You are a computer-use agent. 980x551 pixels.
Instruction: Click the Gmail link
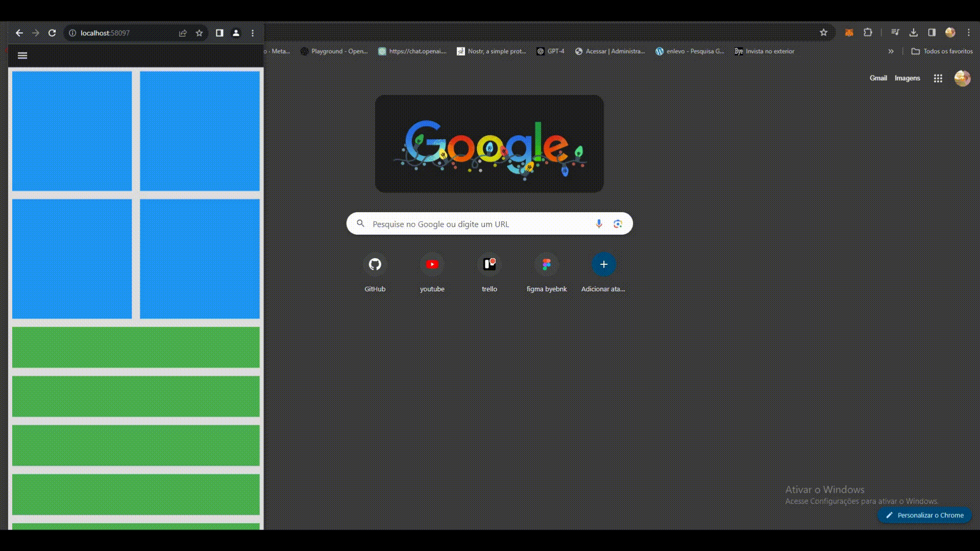[x=878, y=78]
